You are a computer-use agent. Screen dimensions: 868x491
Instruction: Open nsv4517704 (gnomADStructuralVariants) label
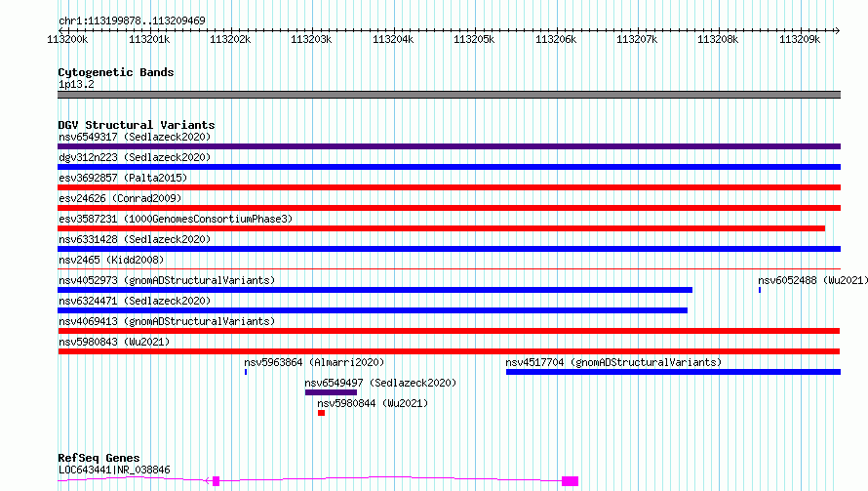[x=613, y=362]
